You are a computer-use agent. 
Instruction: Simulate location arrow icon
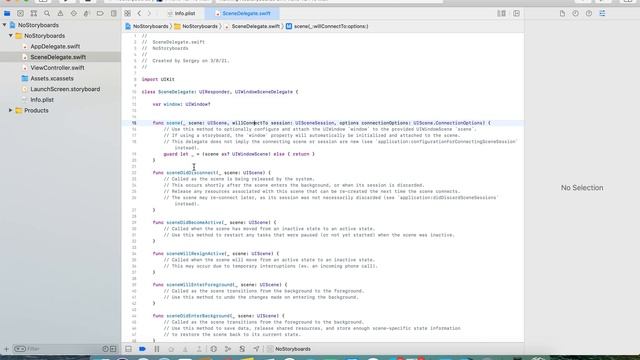[x=256, y=349]
